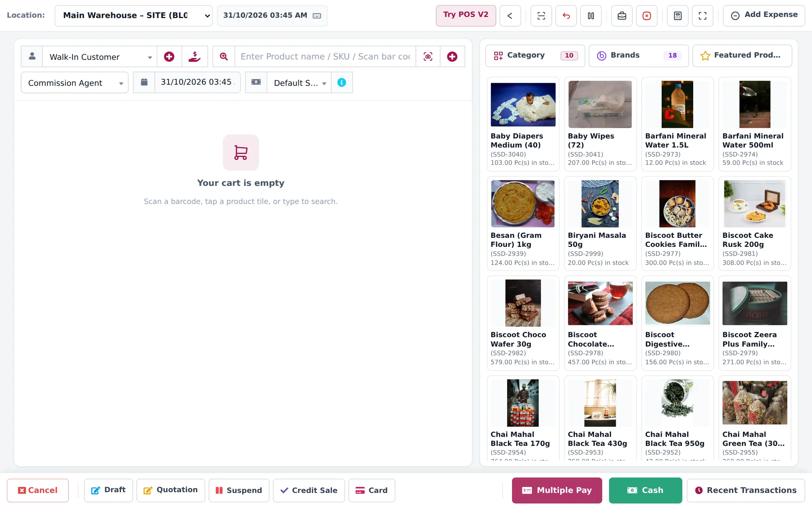Click the Suspend button

[239, 490]
